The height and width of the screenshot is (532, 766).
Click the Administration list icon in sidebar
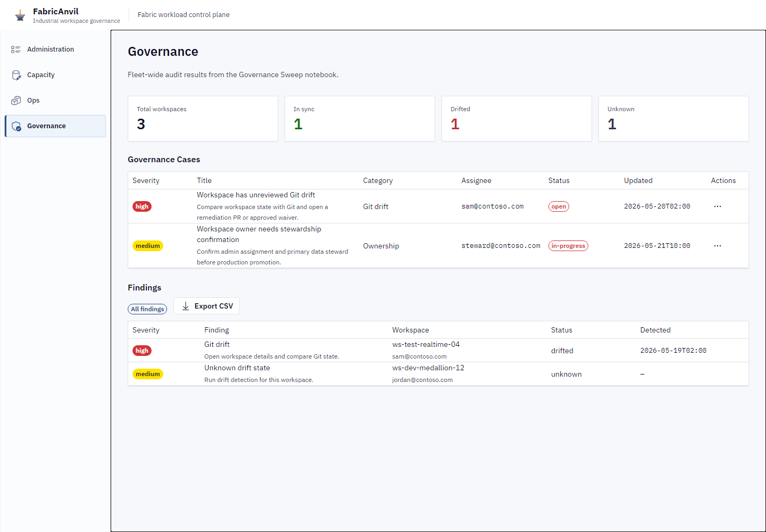click(x=16, y=49)
